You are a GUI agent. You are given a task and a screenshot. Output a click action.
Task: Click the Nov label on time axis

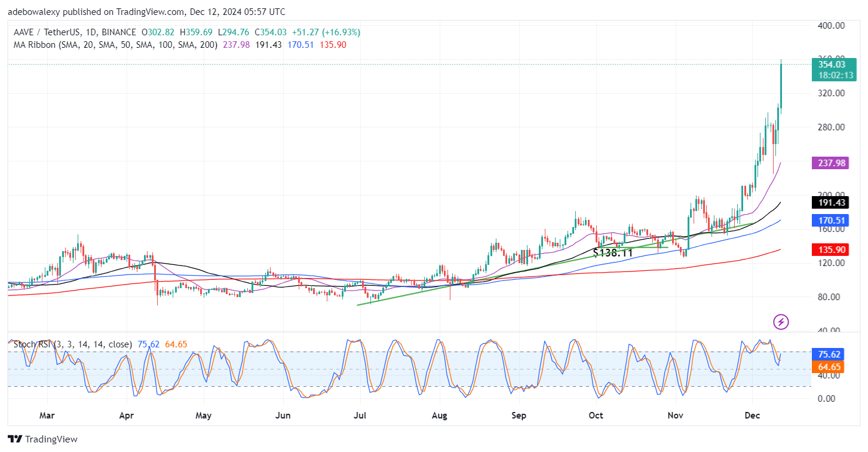tap(676, 416)
